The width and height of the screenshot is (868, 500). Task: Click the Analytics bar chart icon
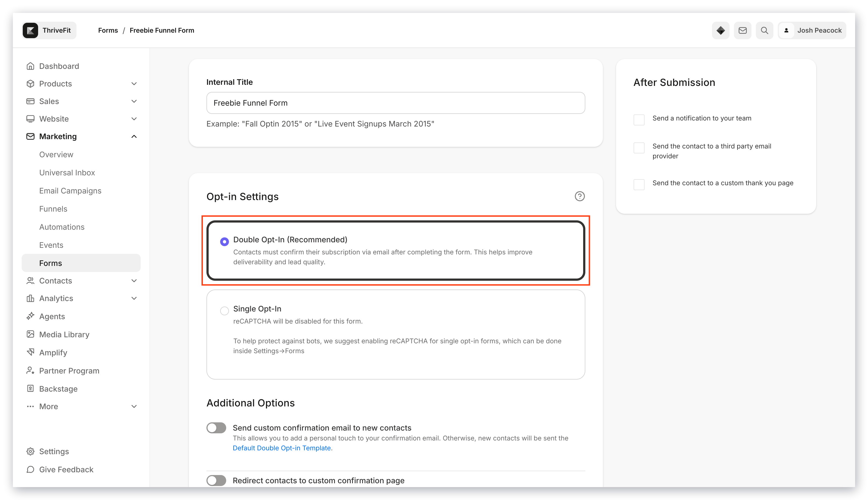tap(30, 298)
